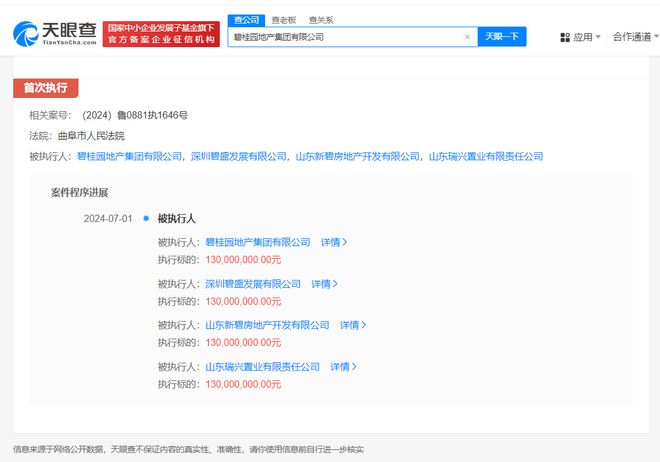This screenshot has height=462, width=660.
Task: Open 碧桂园地产集团有限公司 link in 被执行人 header line
Action: (x=129, y=157)
